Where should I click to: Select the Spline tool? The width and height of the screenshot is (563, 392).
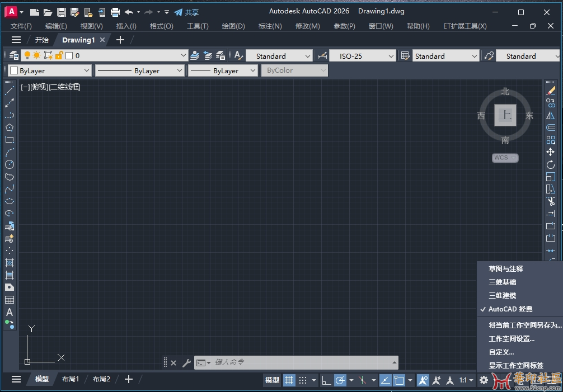tap(10, 189)
